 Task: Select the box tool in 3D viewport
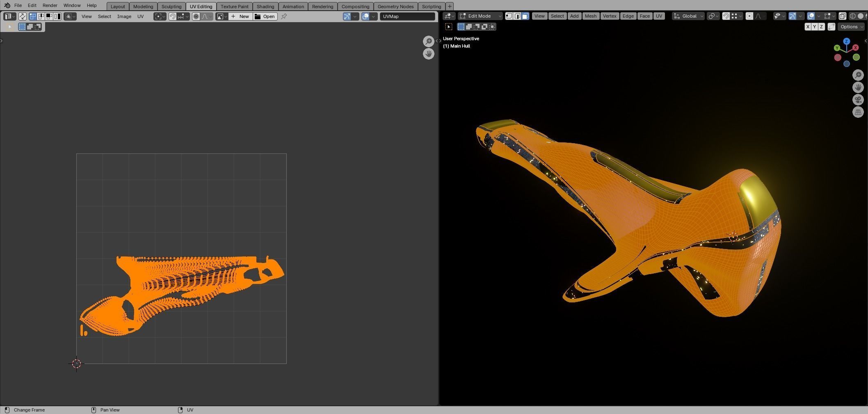(449, 27)
